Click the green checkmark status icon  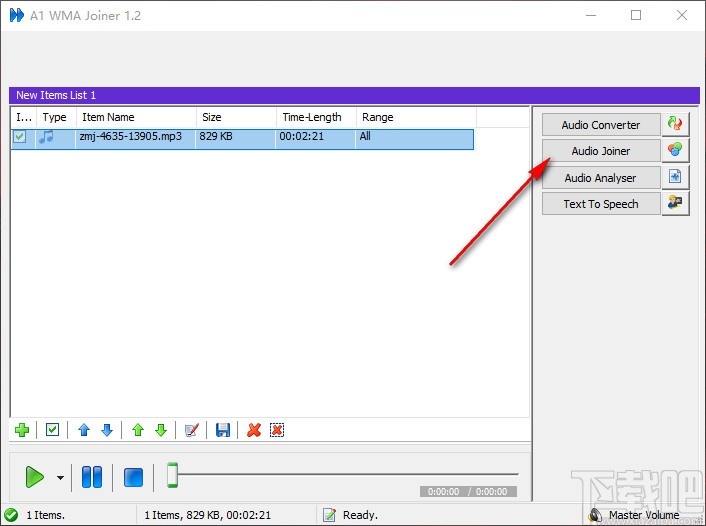[x=11, y=515]
